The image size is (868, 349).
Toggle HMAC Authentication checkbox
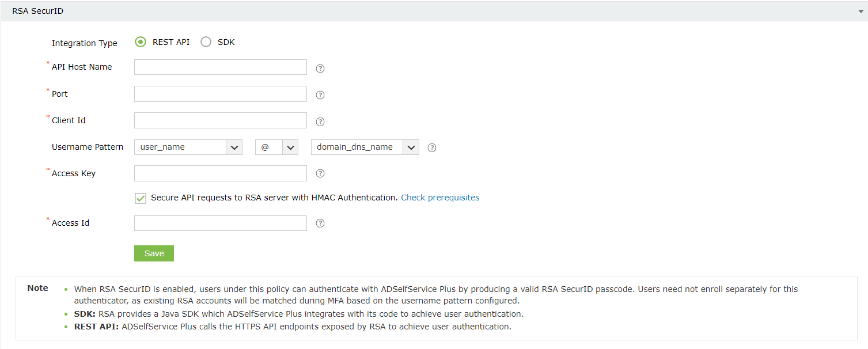coord(141,198)
